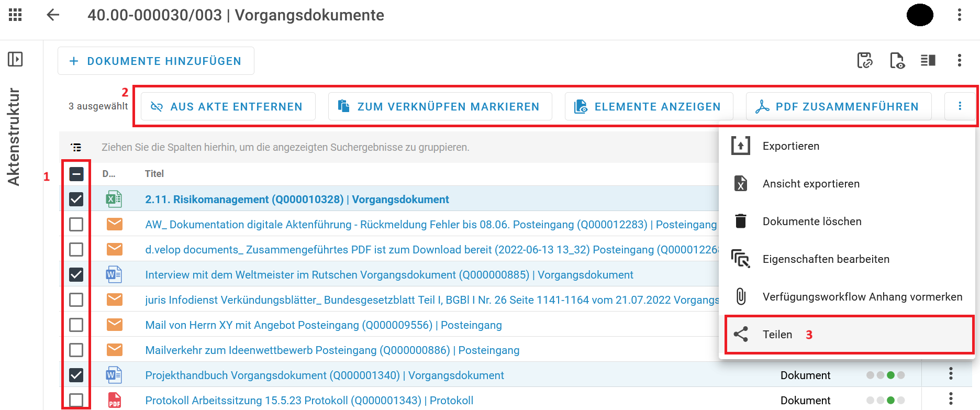Click the PDF icon of Protokoll Arbeitssitzung

tap(114, 400)
